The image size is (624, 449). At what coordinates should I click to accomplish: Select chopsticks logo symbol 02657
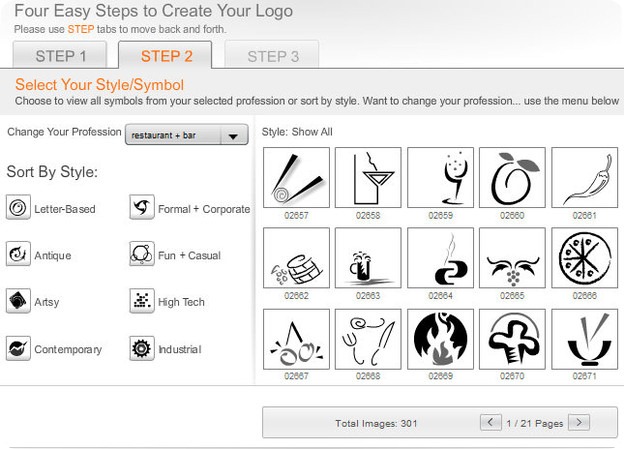pyautogui.click(x=296, y=178)
